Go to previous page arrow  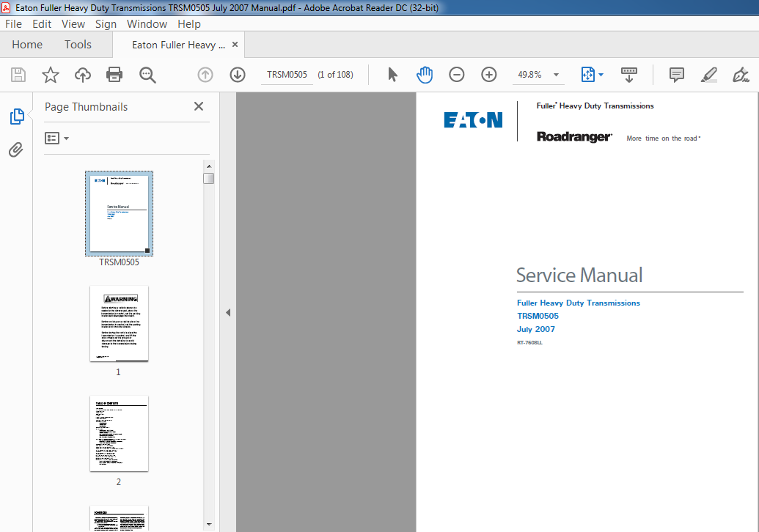[205, 75]
